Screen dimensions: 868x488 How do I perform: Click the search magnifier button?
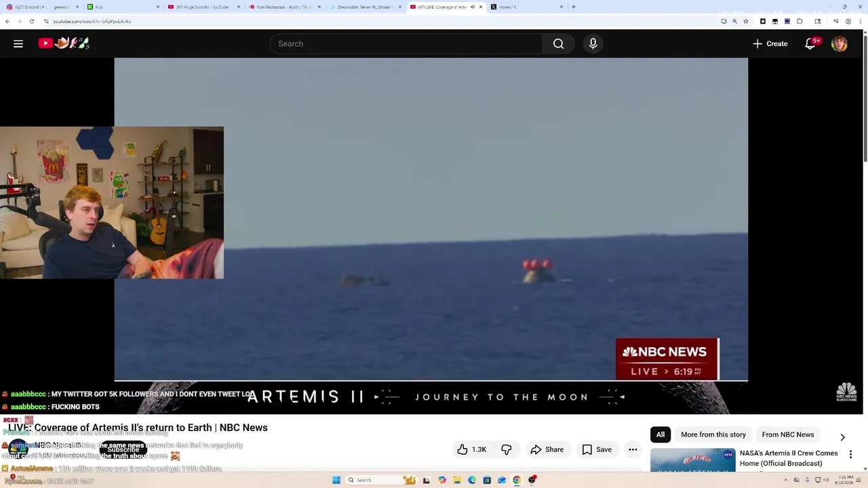(x=558, y=43)
